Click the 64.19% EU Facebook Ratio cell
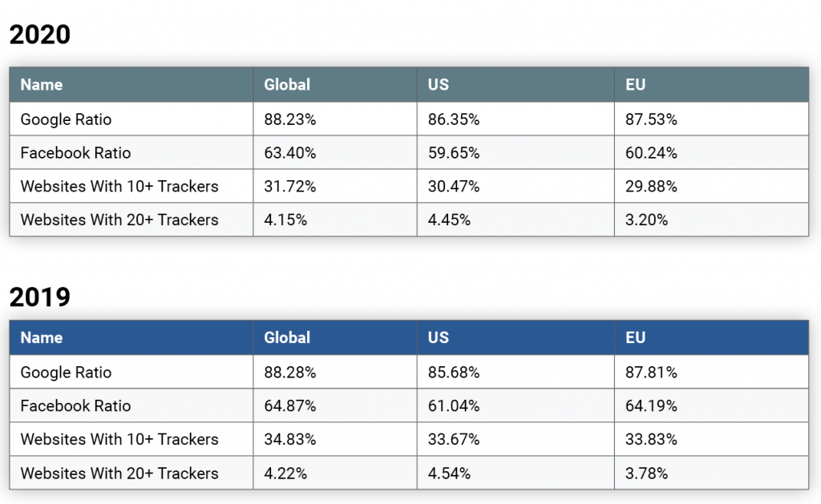821x504 pixels. point(651,406)
